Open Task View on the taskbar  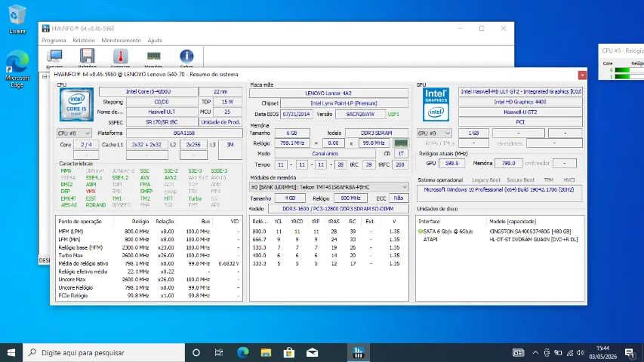coord(219,352)
